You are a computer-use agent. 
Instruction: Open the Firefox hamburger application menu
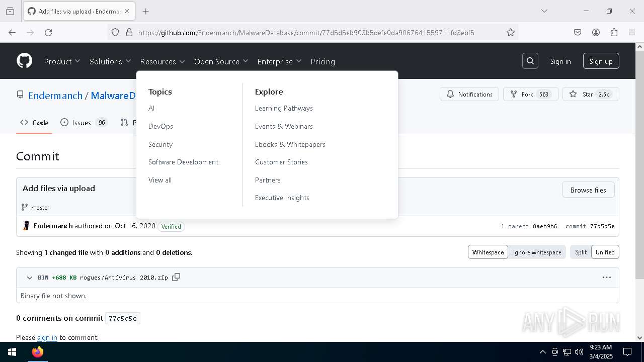(632, 32)
